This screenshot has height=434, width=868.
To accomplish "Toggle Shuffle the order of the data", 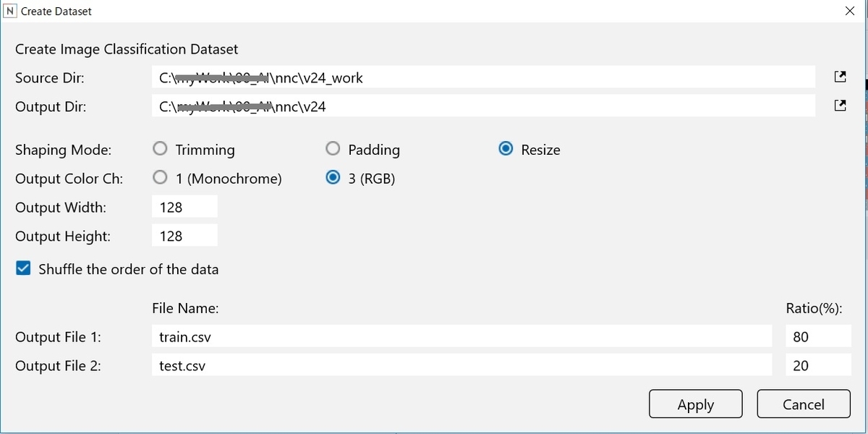I will click(23, 269).
